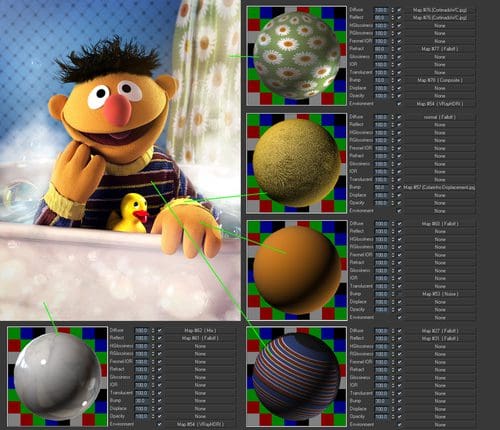Select the orange skin material preview sphere

point(297,270)
